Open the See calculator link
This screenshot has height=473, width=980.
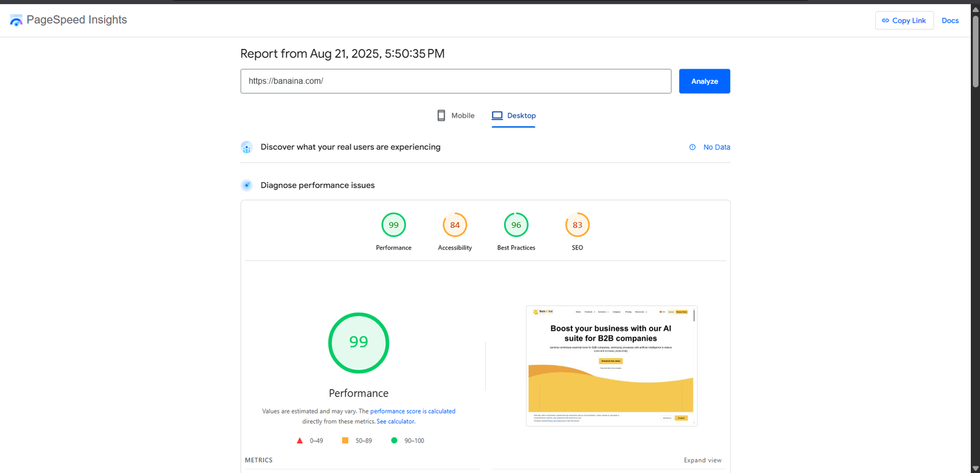(396, 422)
